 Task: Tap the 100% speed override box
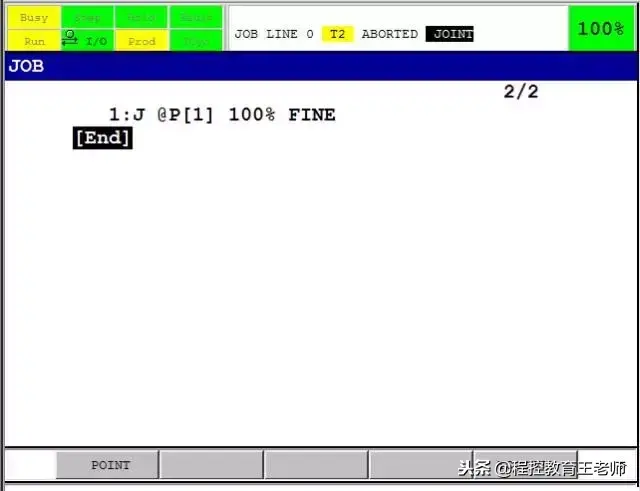tap(602, 28)
